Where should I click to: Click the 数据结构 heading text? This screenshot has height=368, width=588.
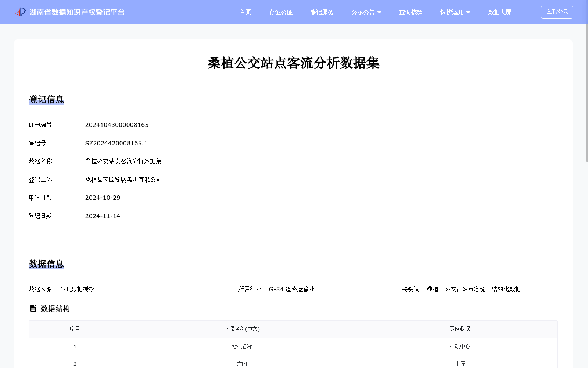coord(55,308)
